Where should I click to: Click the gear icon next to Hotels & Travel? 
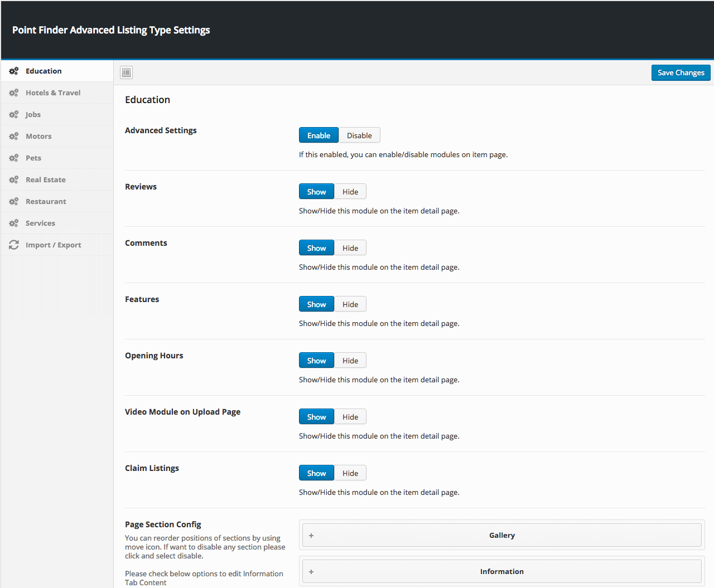click(x=13, y=93)
